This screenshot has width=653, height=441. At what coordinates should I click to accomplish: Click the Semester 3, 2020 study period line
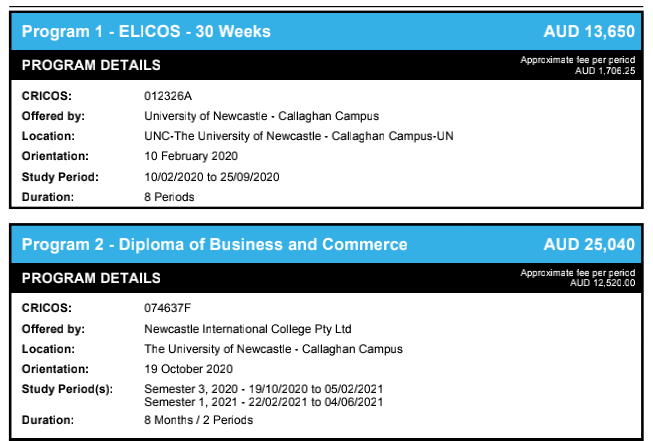(x=264, y=389)
